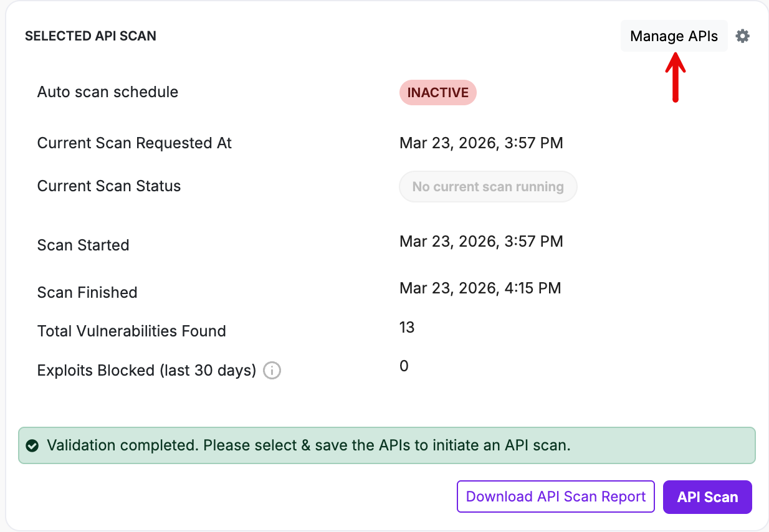Open the settings gear icon

coord(742,36)
